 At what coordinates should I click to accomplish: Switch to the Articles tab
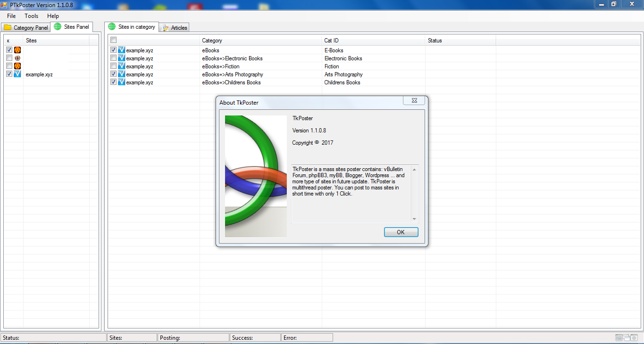(x=175, y=28)
